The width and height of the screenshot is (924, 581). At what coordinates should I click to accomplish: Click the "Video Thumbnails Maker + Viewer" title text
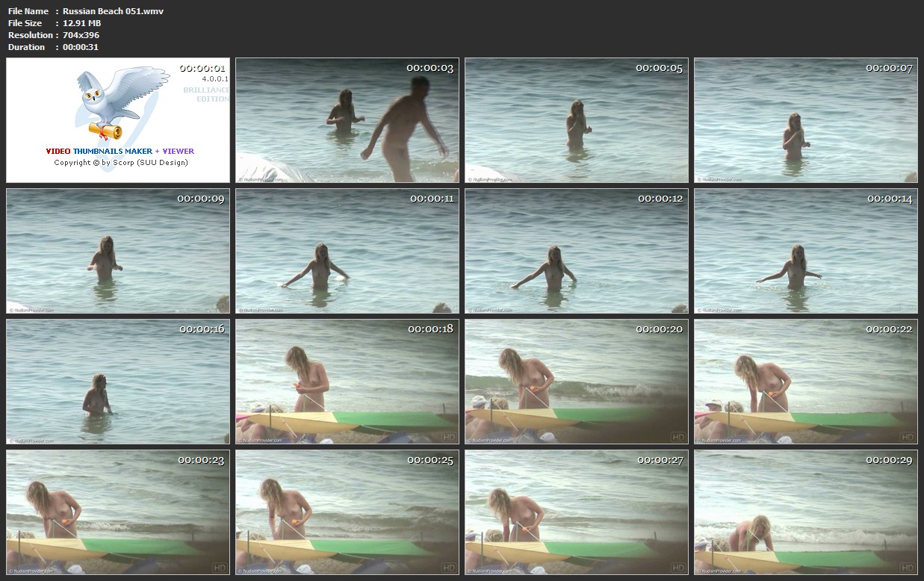120,151
